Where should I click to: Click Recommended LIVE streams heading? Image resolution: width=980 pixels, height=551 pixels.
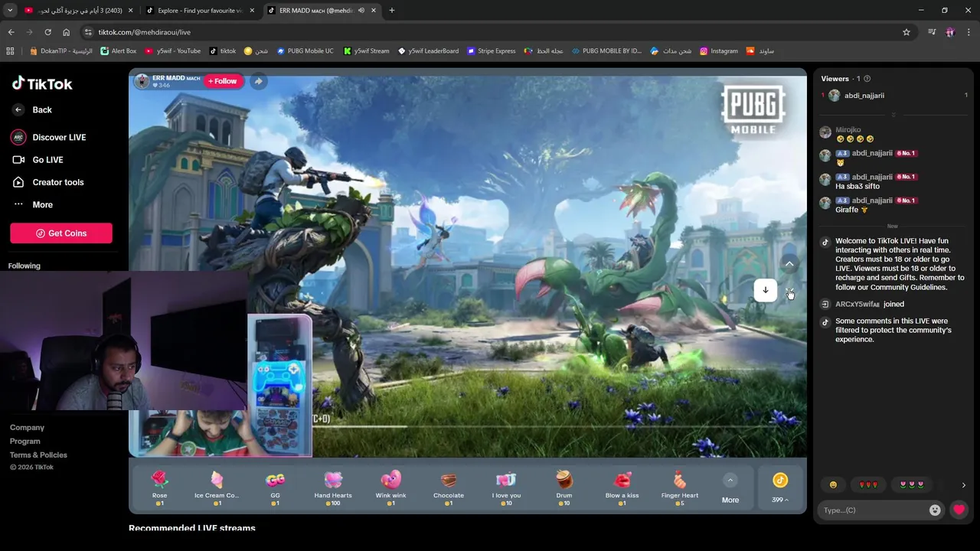pos(192,528)
